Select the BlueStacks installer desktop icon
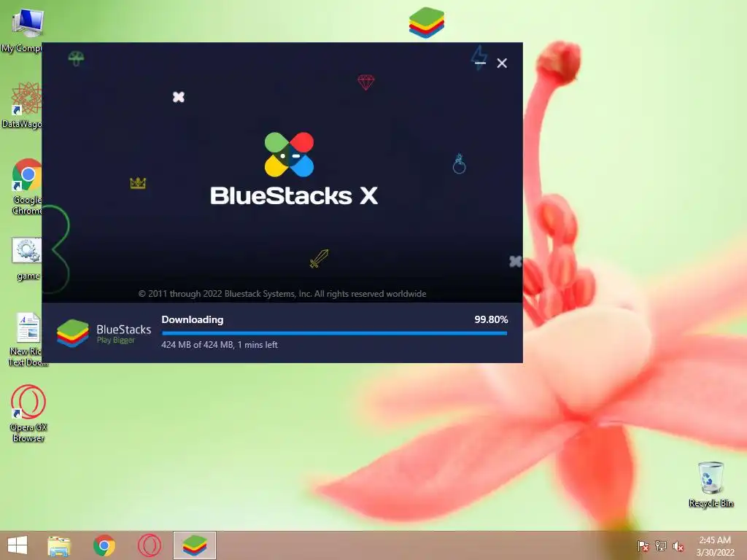Viewport: 747px width, 560px height. click(x=426, y=23)
